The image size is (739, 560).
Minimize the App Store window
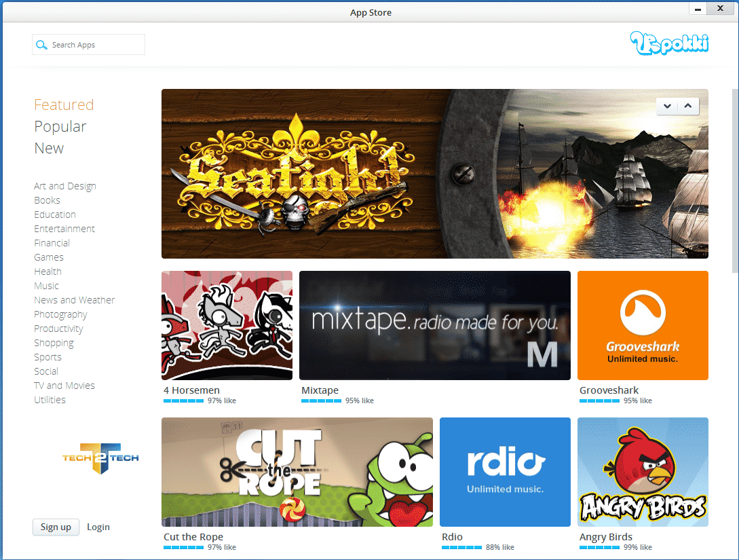tap(698, 8)
